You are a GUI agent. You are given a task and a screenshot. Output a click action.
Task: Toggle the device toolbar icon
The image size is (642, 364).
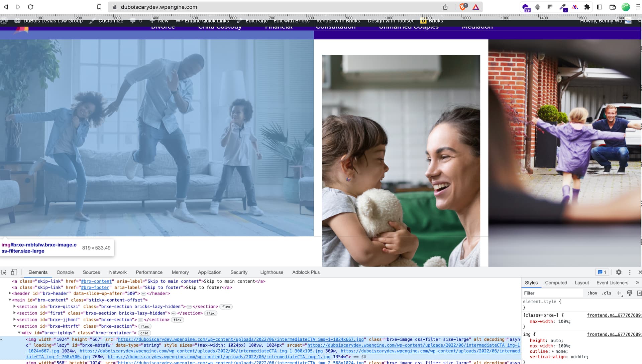click(14, 272)
